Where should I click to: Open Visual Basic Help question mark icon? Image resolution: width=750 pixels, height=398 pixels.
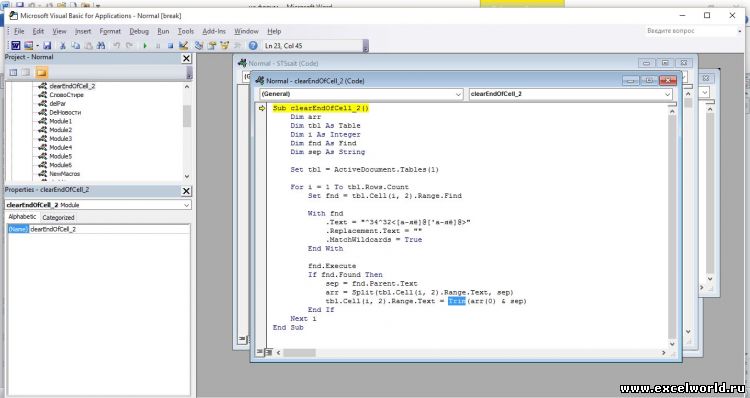[x=253, y=45]
